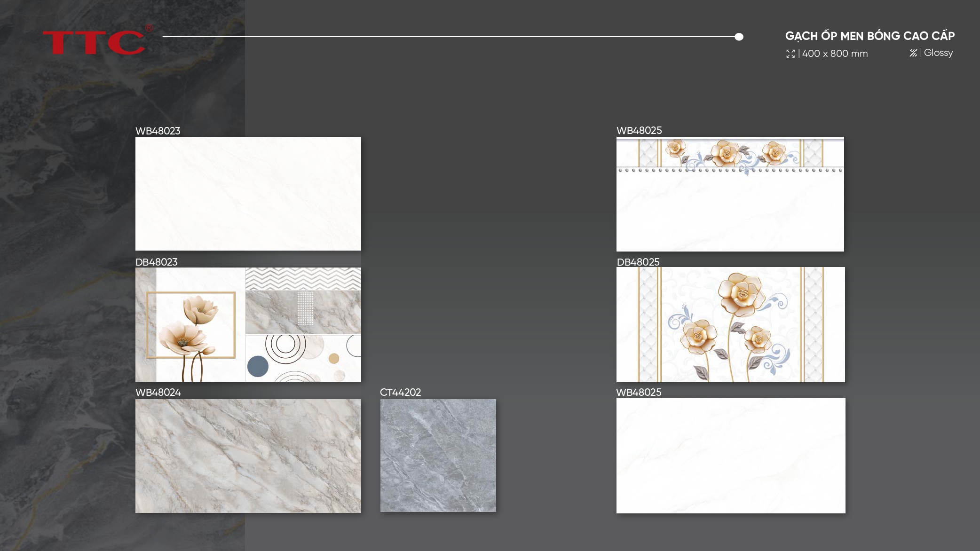Open the CT44202 grey square tile
The height and width of the screenshot is (551, 980).
click(x=438, y=455)
